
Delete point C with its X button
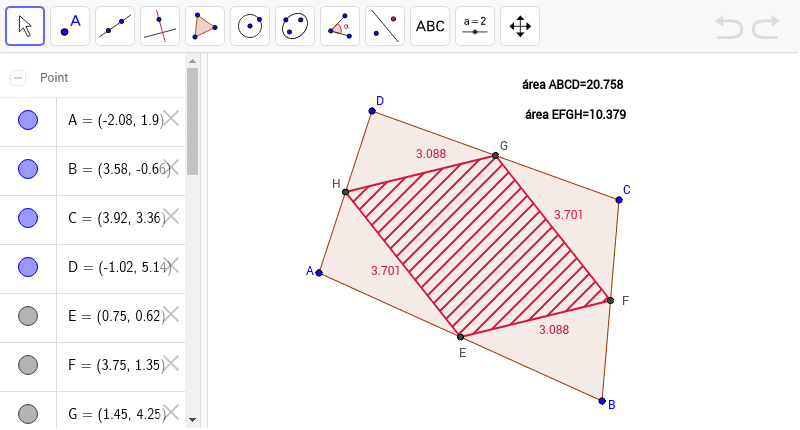pos(171,216)
